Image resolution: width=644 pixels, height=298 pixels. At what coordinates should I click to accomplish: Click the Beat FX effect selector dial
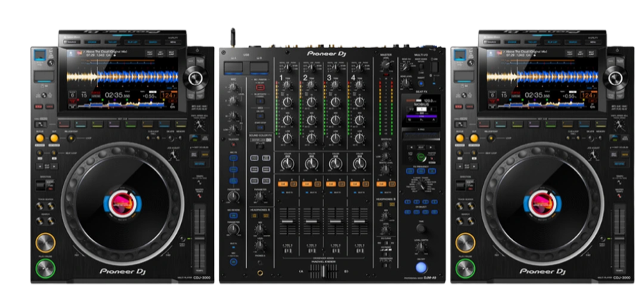tap(420, 185)
